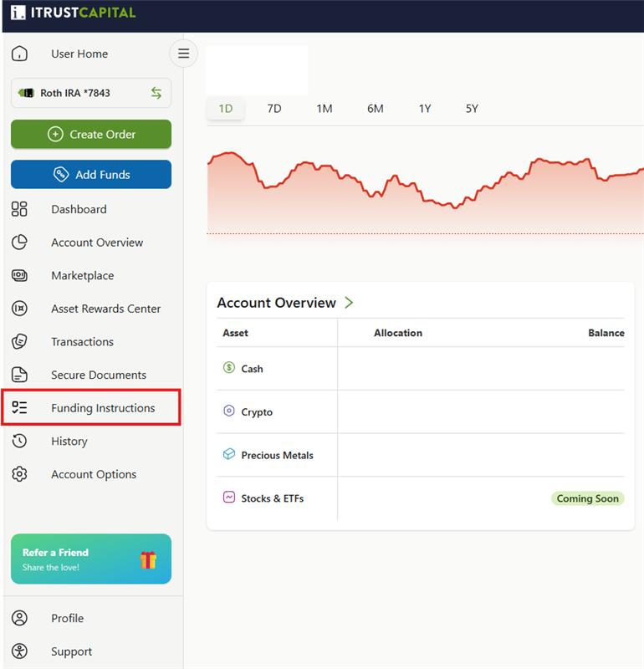This screenshot has height=669, width=644.
Task: Click the red portfolio performance chart
Action: click(426, 193)
